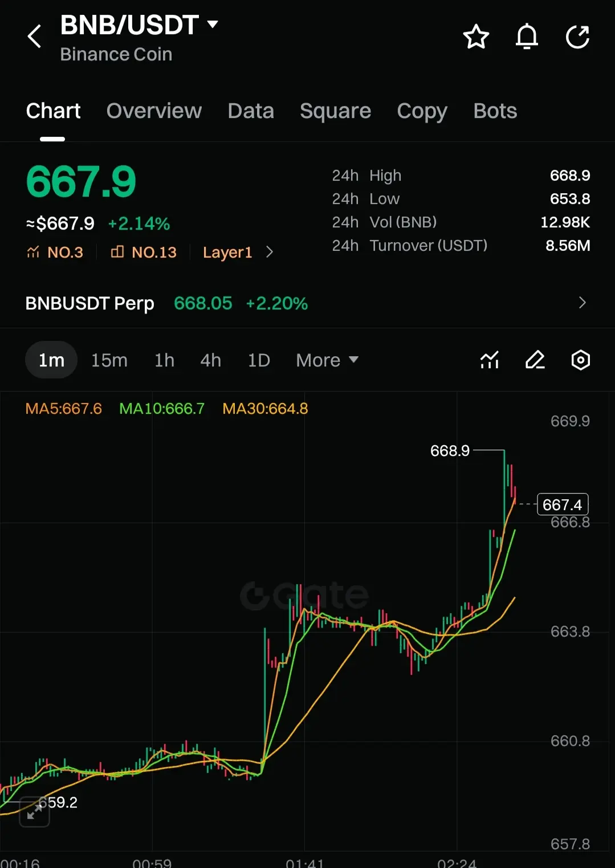Open rank NO.13 badge
The width and height of the screenshot is (615, 868).
(144, 252)
